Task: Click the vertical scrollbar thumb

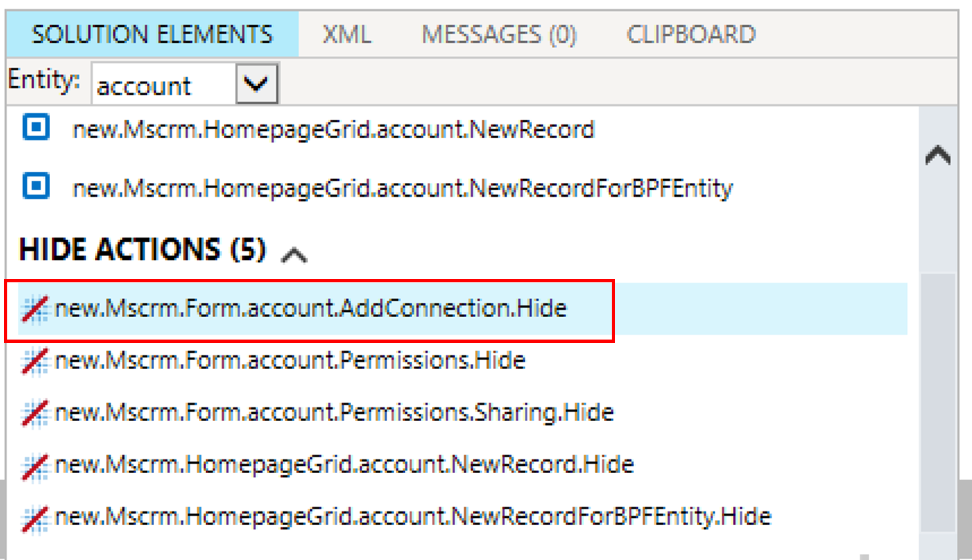Action: pyautogui.click(x=938, y=401)
